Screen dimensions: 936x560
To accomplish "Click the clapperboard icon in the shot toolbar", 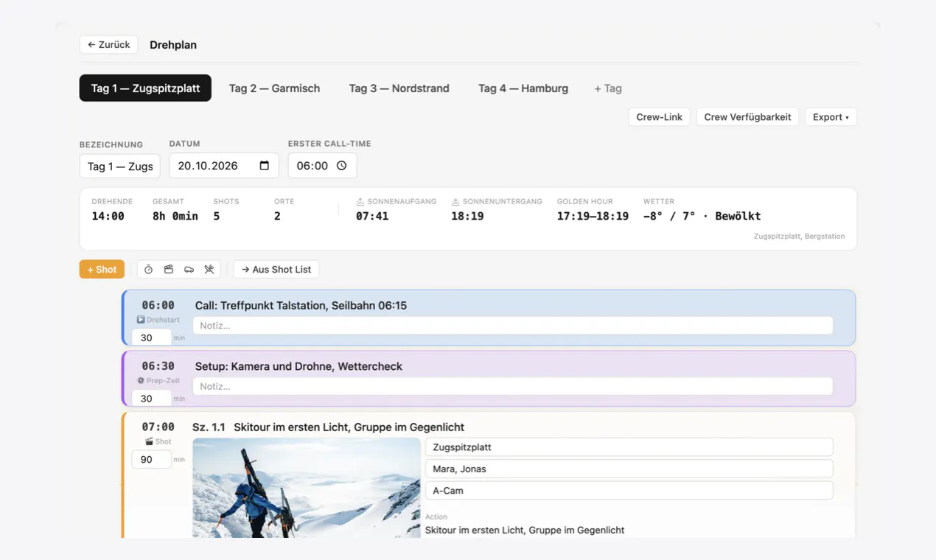I will click(169, 270).
